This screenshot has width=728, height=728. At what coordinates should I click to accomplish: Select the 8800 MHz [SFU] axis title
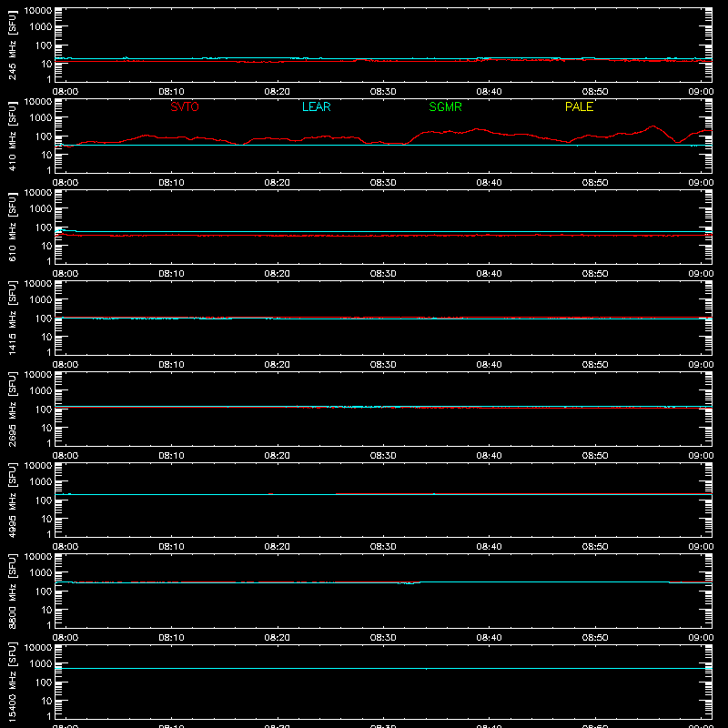click(x=12, y=591)
